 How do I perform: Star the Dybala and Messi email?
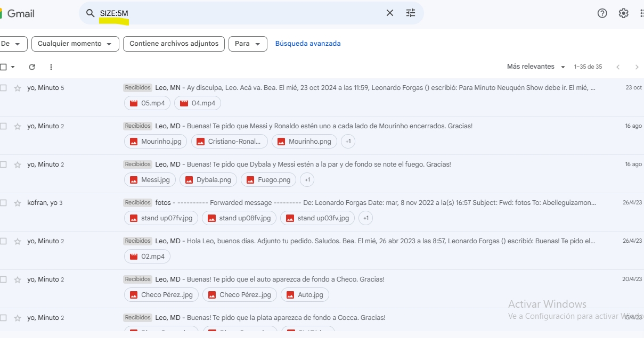18,164
